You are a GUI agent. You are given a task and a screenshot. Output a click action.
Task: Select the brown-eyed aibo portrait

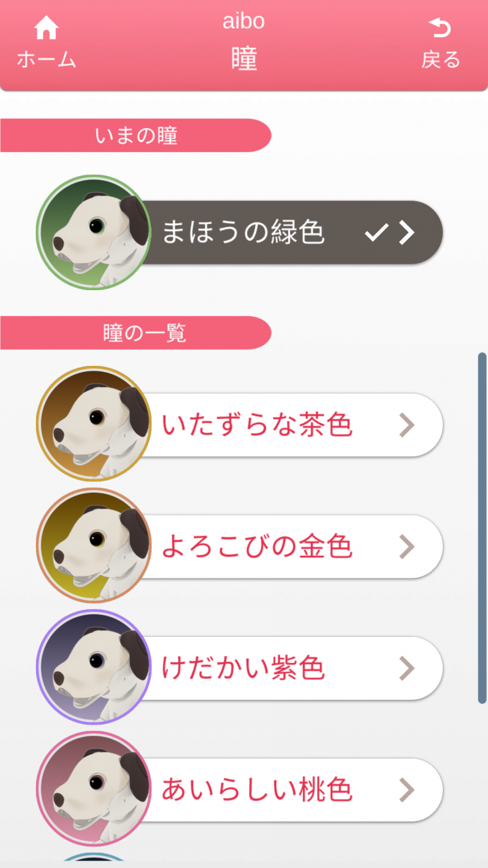(94, 424)
